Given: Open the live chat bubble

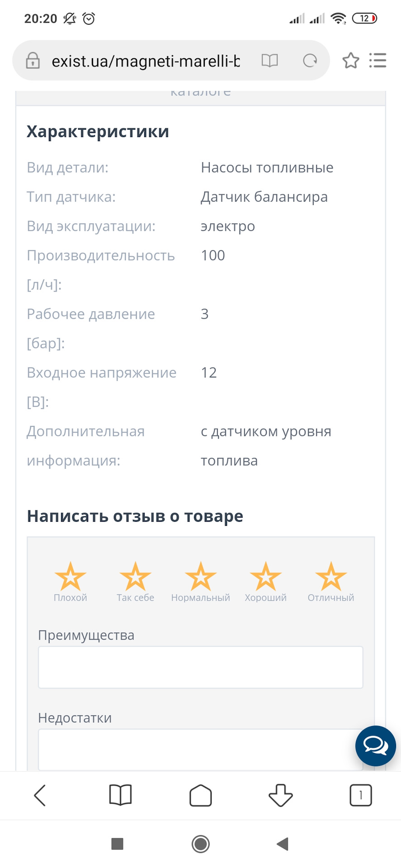Looking at the screenshot, I should [x=375, y=745].
